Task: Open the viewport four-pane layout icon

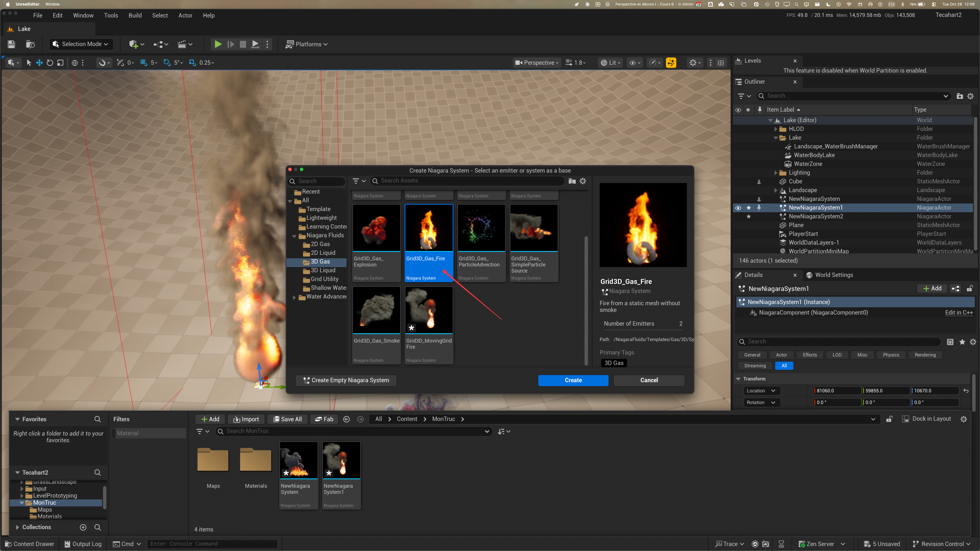Action: (x=721, y=63)
